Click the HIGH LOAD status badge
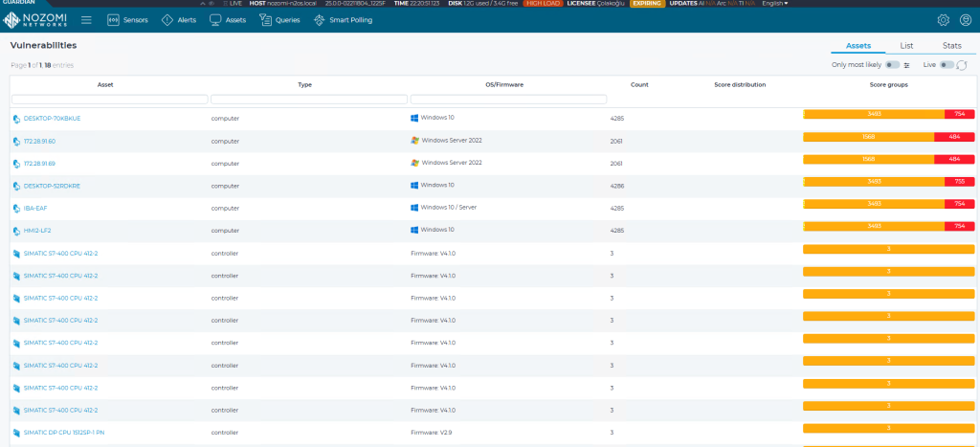 pyautogui.click(x=543, y=3)
